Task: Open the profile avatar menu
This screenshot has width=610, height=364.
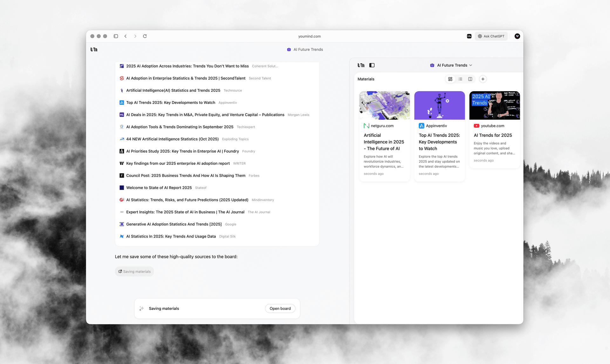Action: [517, 36]
